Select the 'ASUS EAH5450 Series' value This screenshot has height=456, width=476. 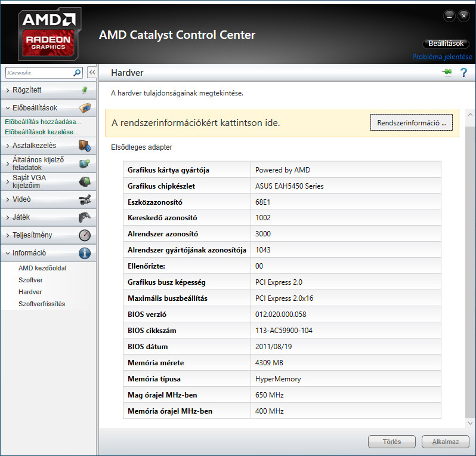point(289,186)
